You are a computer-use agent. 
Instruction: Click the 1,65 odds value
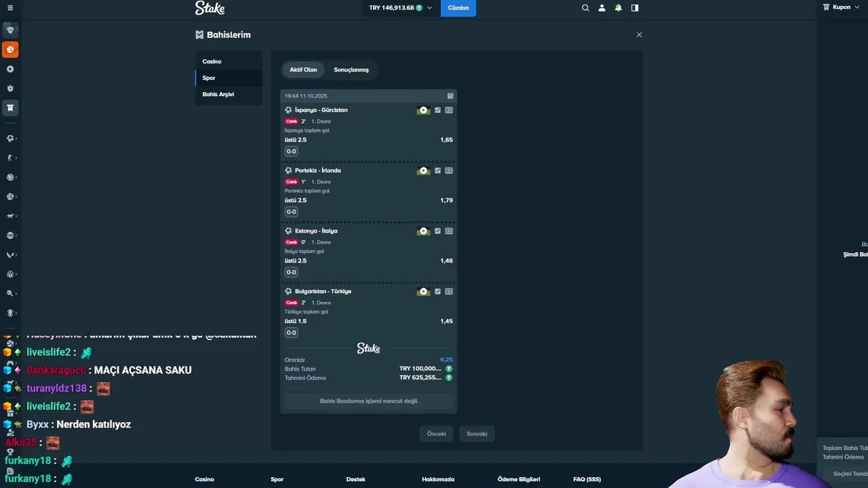pyautogui.click(x=446, y=140)
